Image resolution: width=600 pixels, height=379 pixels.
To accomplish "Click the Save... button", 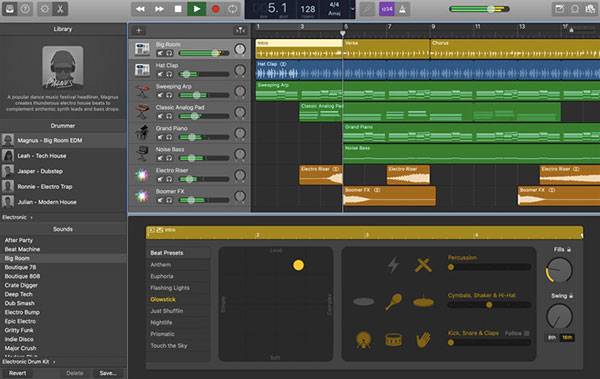I will (108, 373).
